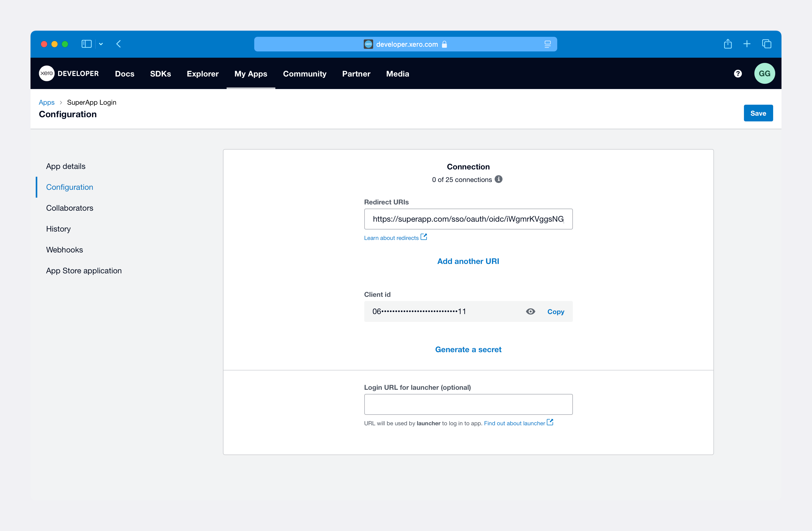
Task: Select Community in the navigation bar
Action: pos(305,73)
